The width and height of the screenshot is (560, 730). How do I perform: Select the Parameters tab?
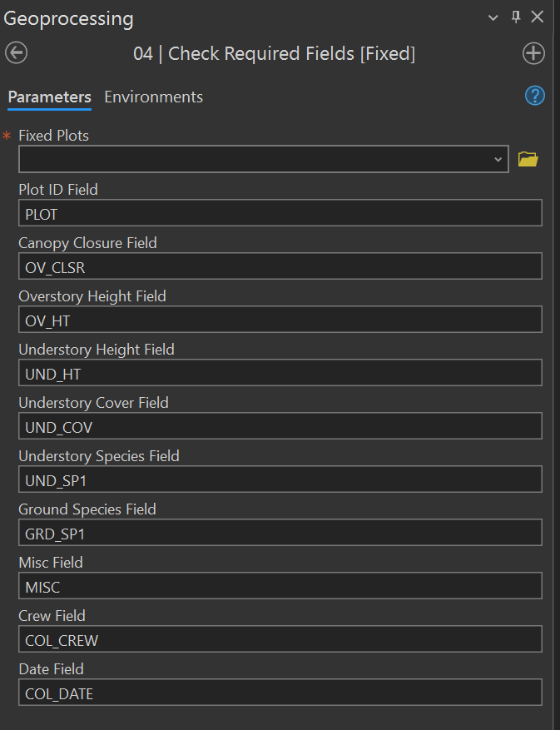tap(49, 97)
